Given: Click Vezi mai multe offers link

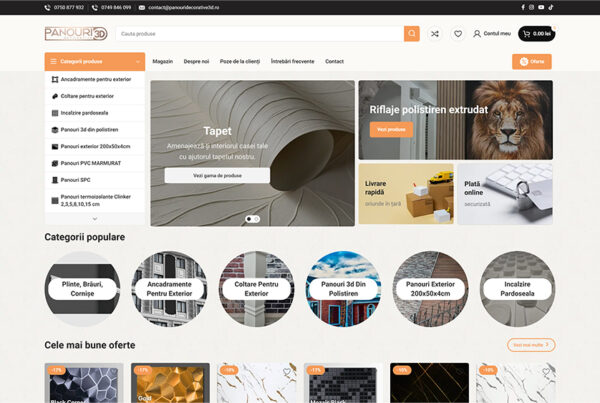Looking at the screenshot, I should [x=531, y=345].
